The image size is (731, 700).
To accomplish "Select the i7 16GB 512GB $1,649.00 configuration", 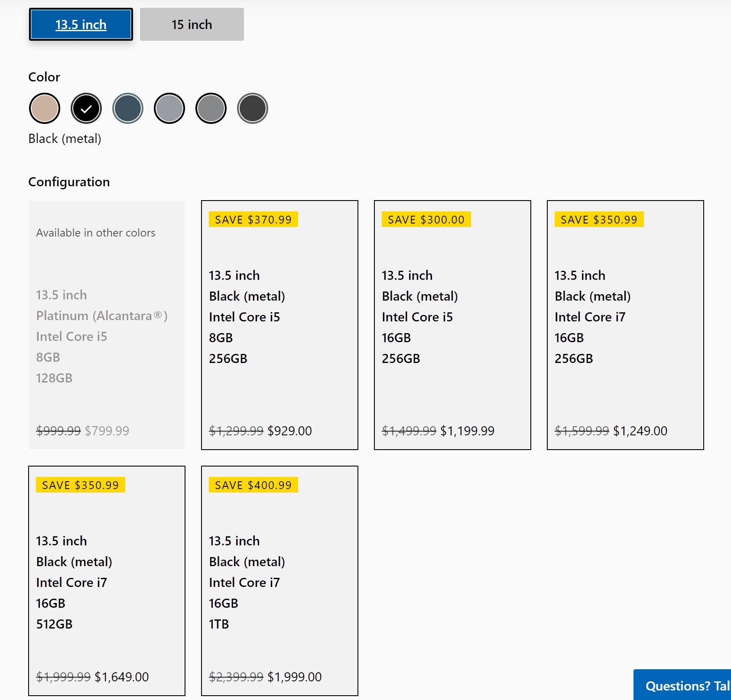I will click(107, 581).
